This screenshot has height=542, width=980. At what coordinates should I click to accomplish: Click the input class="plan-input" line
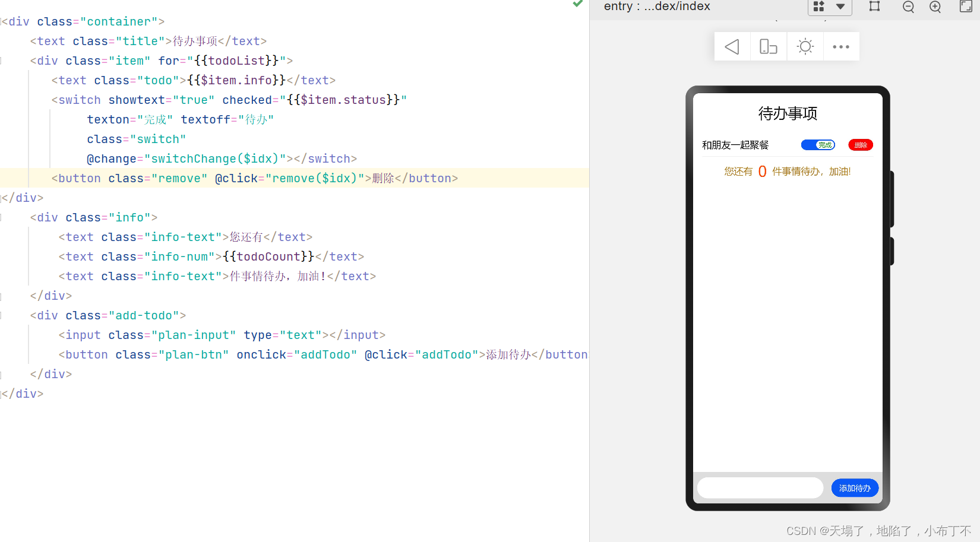point(222,335)
